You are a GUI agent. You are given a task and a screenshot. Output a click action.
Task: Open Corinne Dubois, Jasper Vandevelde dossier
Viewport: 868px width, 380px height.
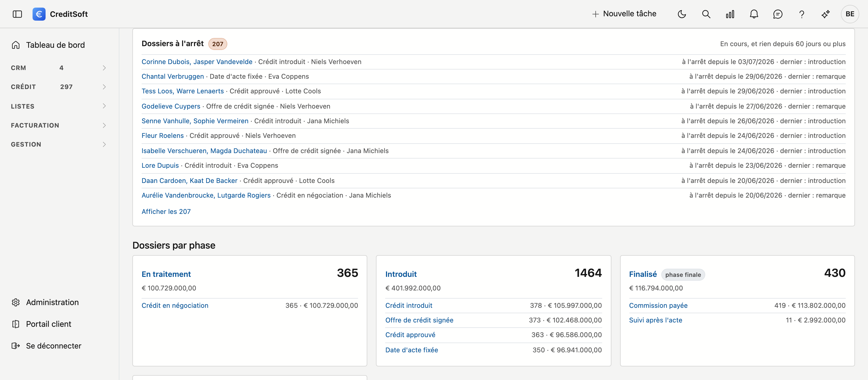coord(197,62)
